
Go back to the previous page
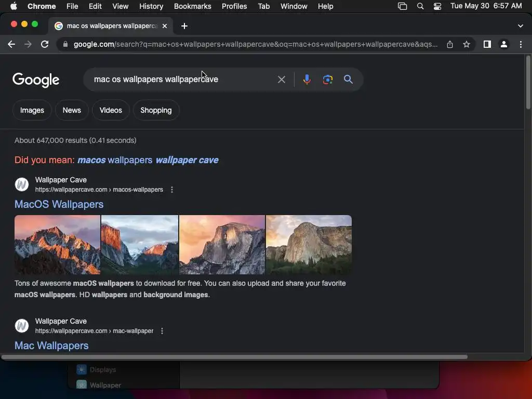pyautogui.click(x=11, y=44)
